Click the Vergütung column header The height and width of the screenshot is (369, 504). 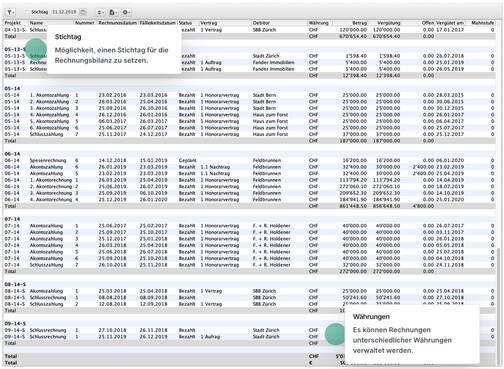(x=389, y=23)
